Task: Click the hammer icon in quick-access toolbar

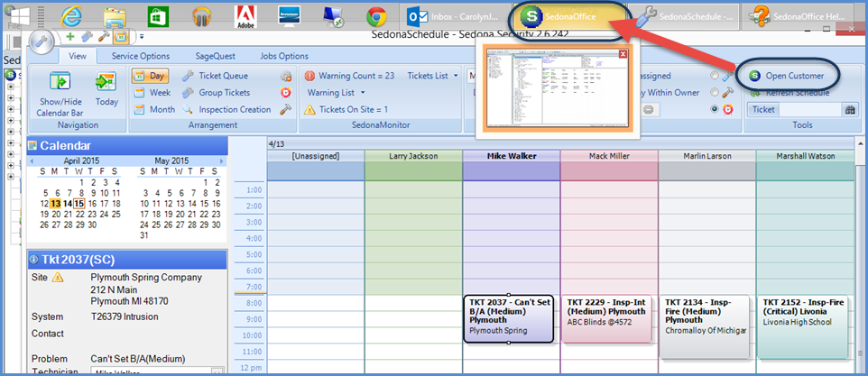Action: pyautogui.click(x=104, y=36)
